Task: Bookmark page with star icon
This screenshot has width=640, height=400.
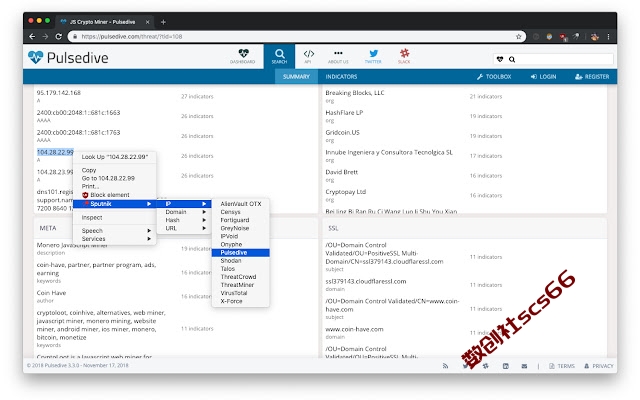Action: pos(518,36)
